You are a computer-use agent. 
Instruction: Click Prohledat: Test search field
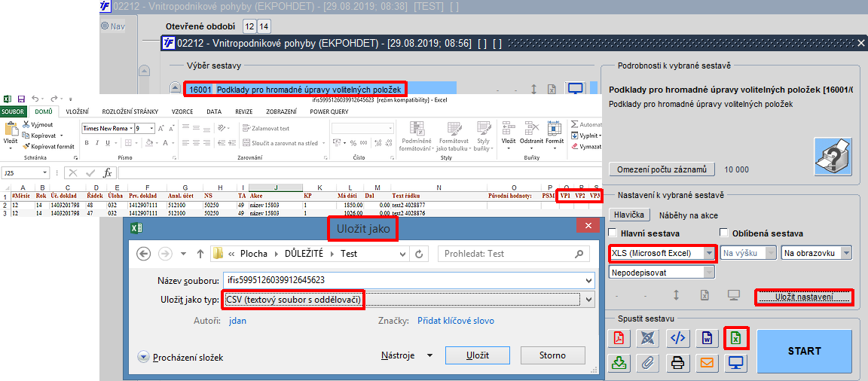(513, 254)
